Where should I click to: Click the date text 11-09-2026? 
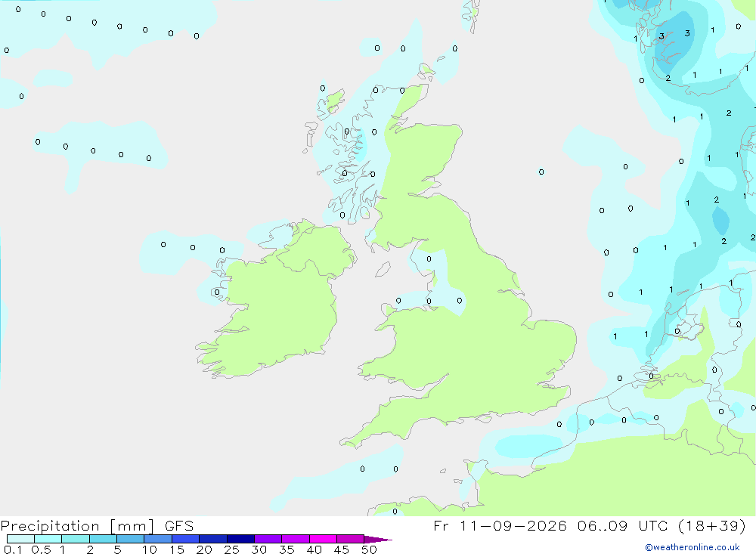513,525
